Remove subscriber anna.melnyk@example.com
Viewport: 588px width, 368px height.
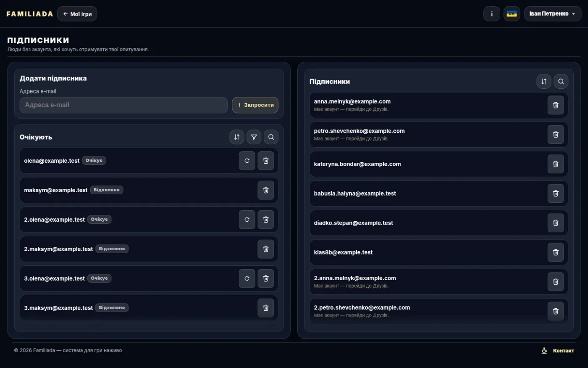(x=556, y=105)
